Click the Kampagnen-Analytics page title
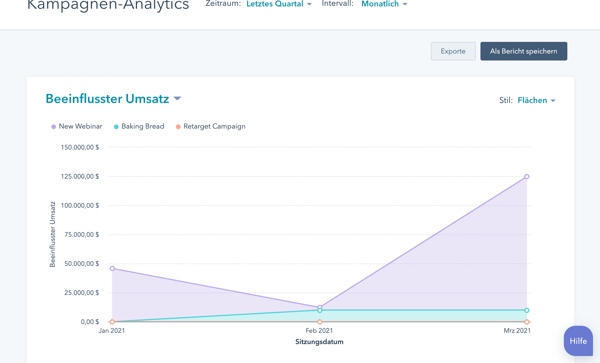The height and width of the screenshot is (363, 600). (108, 5)
